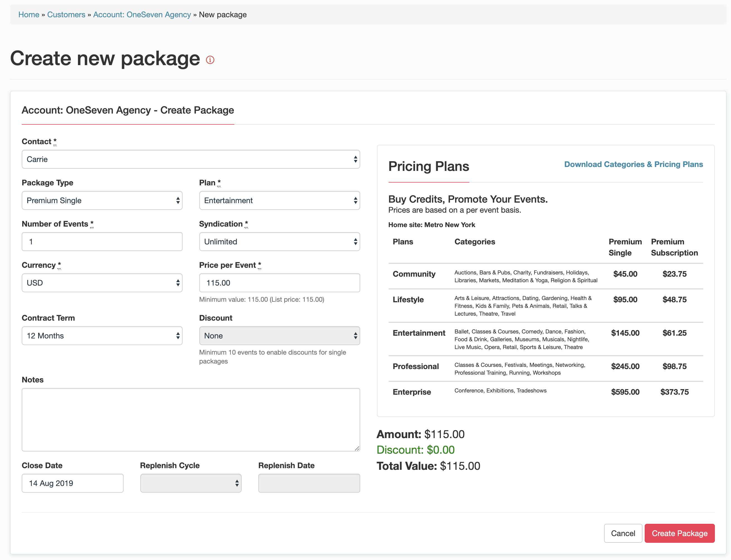Click the Cancel button
Viewport: 731px width, 560px height.
623,533
